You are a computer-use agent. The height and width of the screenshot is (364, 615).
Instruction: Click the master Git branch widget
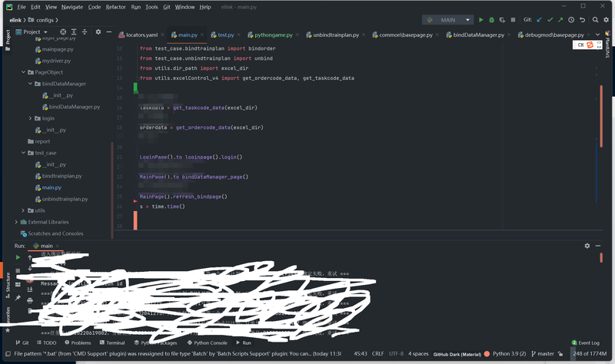tap(543, 354)
